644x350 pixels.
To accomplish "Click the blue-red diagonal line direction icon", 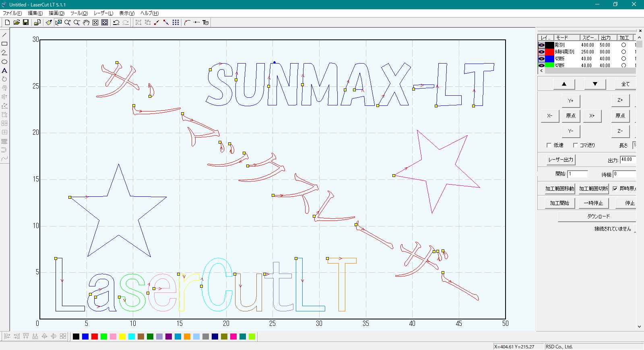I will (x=166, y=23).
